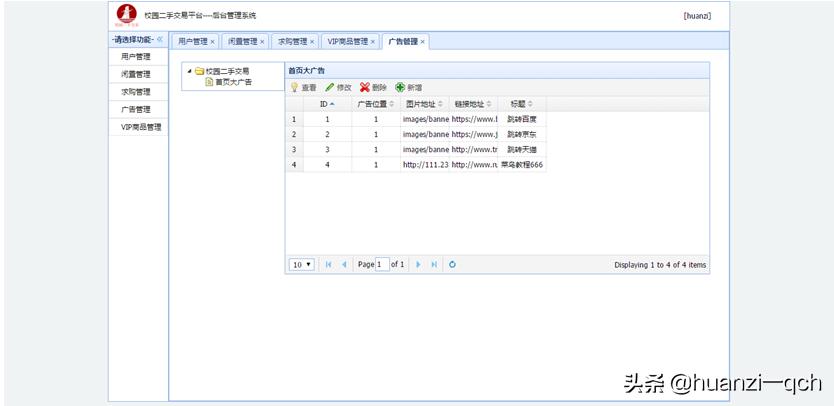Screen dimensions: 834x406
Task: Switch to the VIP商品管理 tab
Action: [348, 42]
